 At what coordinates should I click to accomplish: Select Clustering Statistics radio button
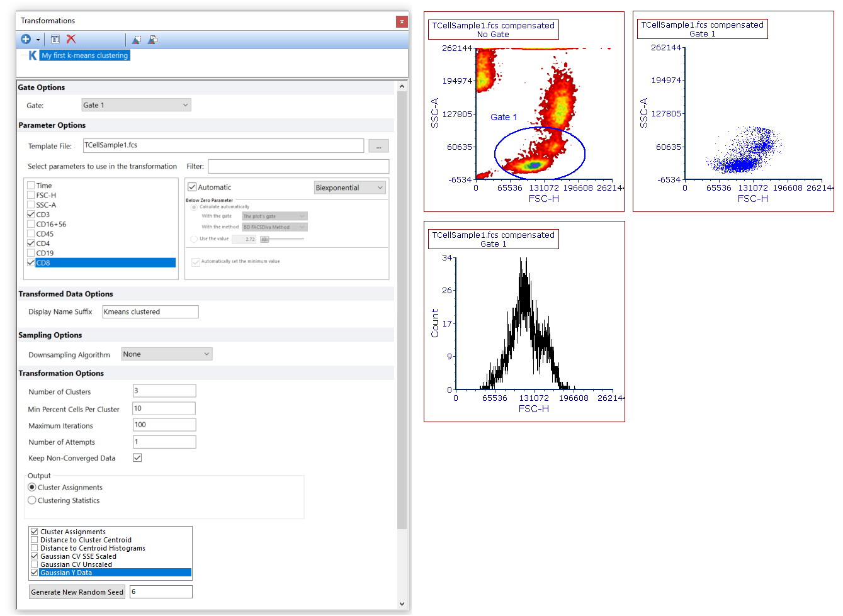[x=32, y=500]
